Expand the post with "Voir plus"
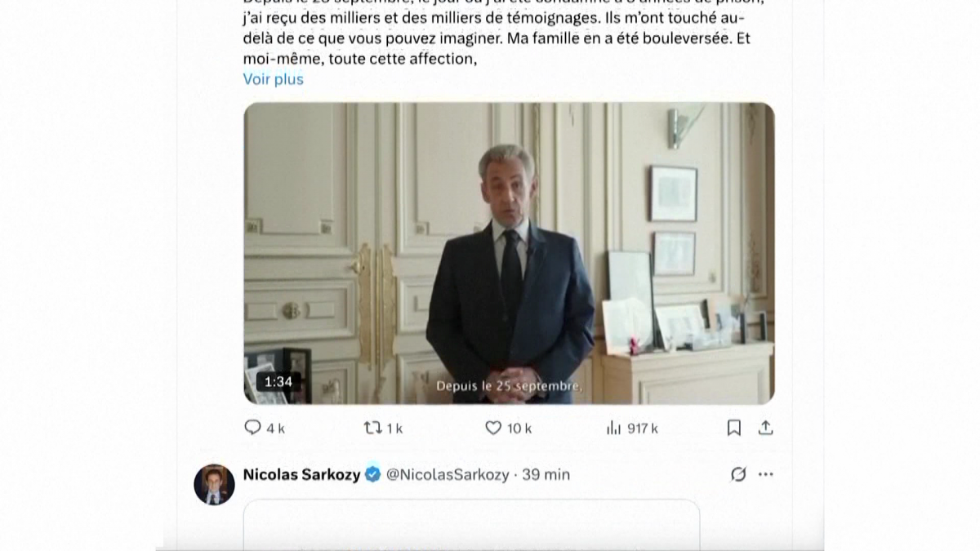The width and height of the screenshot is (980, 551). tap(273, 79)
